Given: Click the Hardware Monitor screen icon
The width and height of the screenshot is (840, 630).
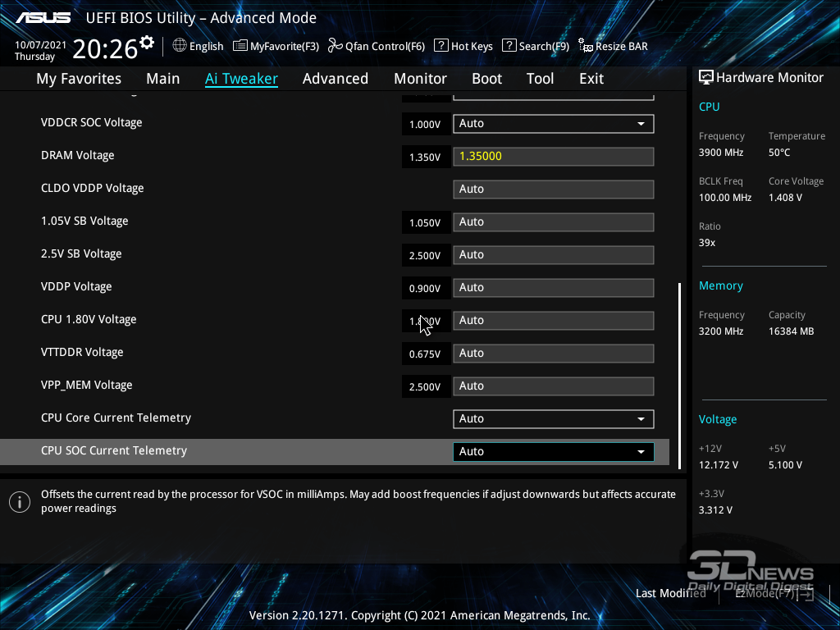Looking at the screenshot, I should 706,78.
